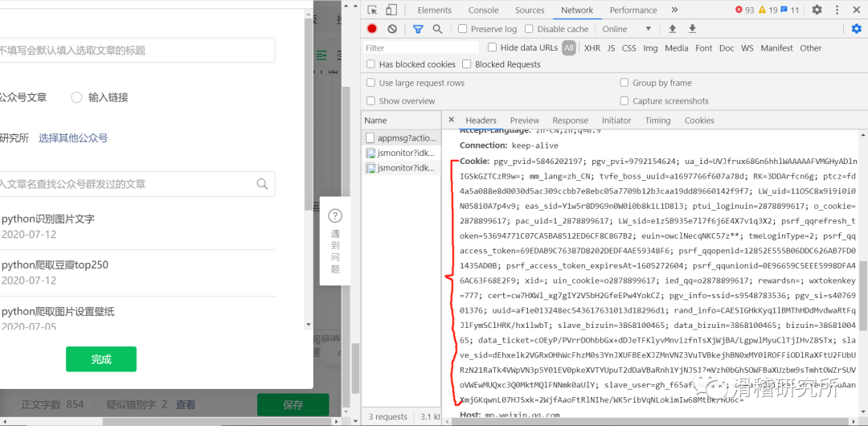Activate the inspect element picker icon
The width and height of the screenshot is (868, 426).
coord(373,10)
